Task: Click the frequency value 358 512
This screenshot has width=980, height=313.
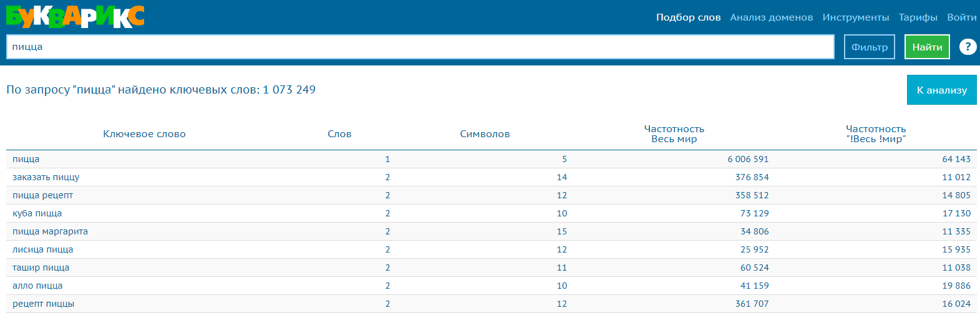Action: point(752,195)
